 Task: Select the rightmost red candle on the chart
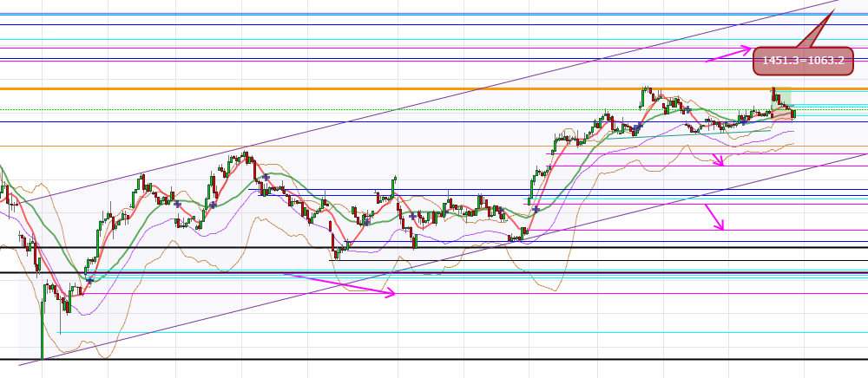tap(792, 113)
